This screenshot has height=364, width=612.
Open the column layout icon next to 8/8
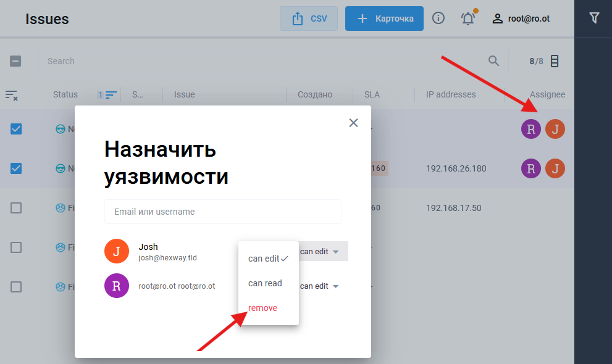tap(555, 61)
